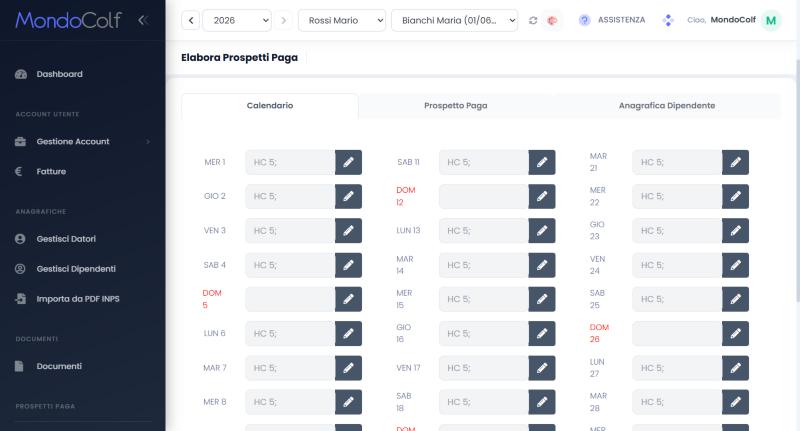This screenshot has height=431, width=800.
Task: Click the Fatture euro icon
Action: 19,171
